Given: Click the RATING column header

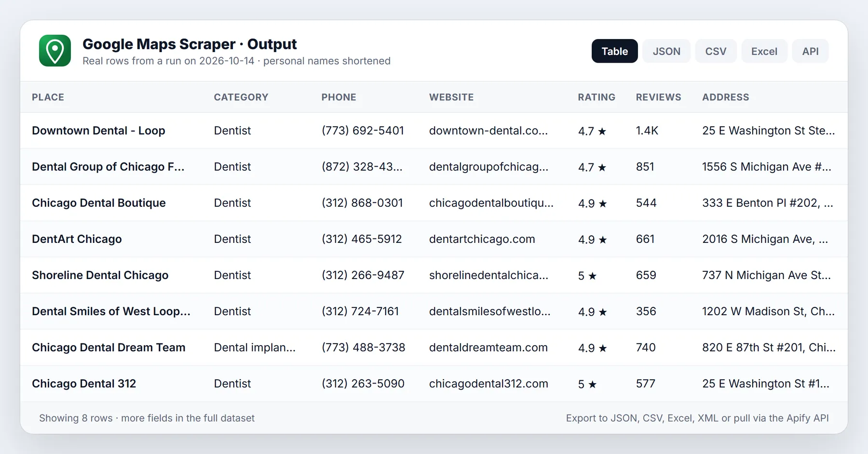Looking at the screenshot, I should coord(597,97).
